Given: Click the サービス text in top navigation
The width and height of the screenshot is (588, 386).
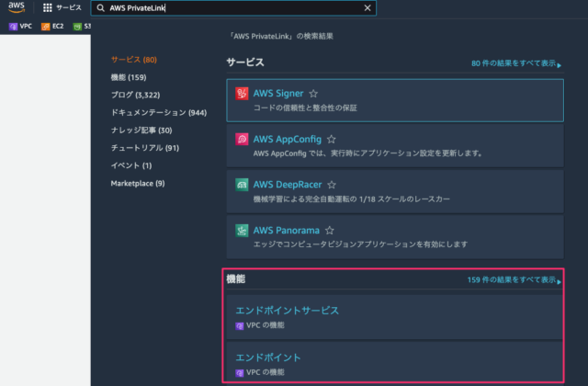Looking at the screenshot, I should [x=69, y=7].
